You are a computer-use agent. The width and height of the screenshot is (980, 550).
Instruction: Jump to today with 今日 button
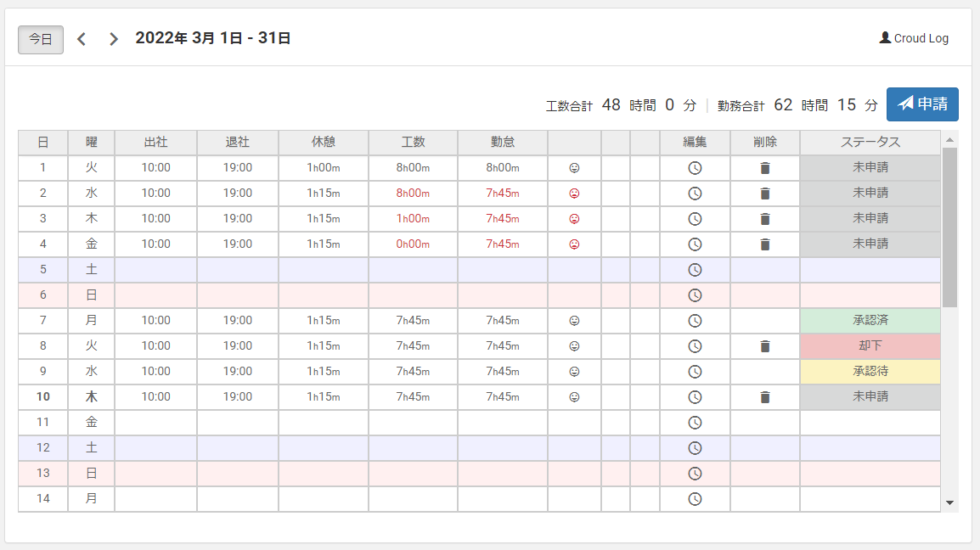[41, 39]
